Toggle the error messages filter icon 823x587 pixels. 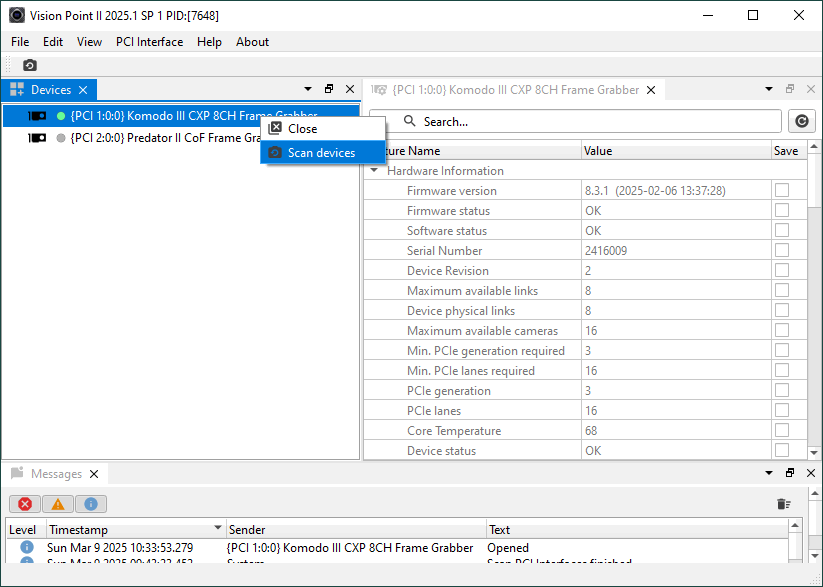24,504
